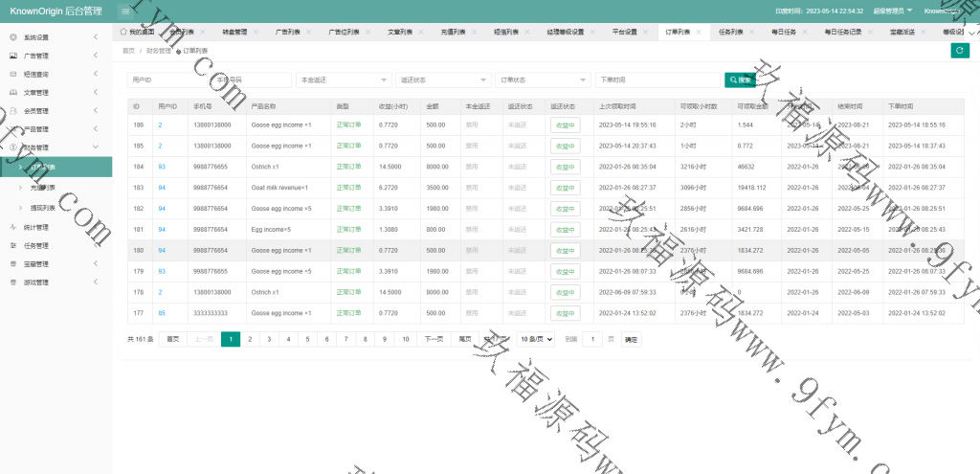Collapse sidebar with the hamburger menu icon
The width and height of the screenshot is (980, 474).
(x=126, y=11)
